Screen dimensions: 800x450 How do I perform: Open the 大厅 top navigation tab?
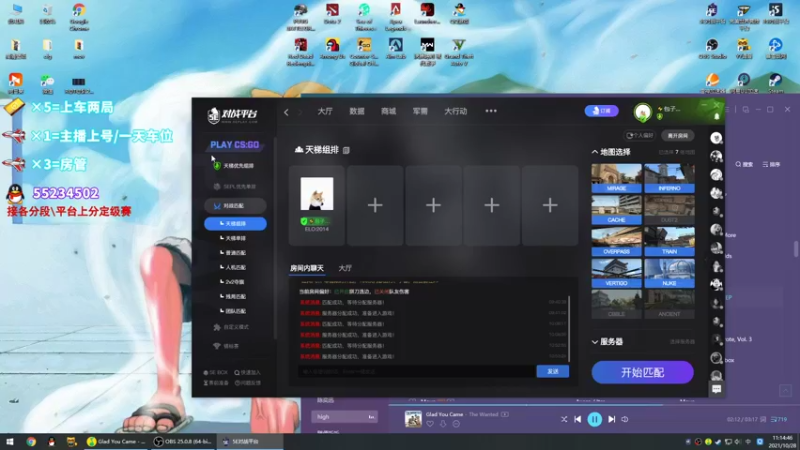pos(325,111)
